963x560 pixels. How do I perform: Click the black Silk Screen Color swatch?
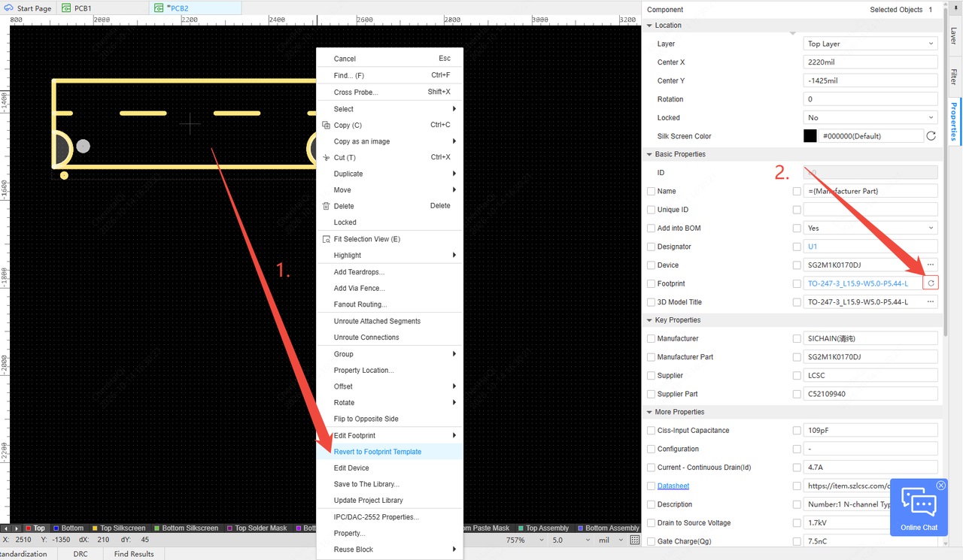point(810,136)
